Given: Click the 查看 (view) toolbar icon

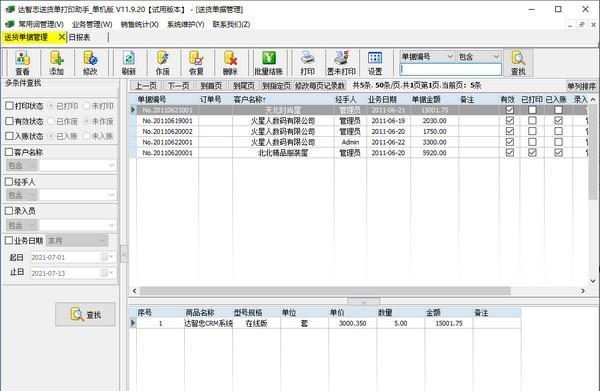Looking at the screenshot, I should [23, 63].
